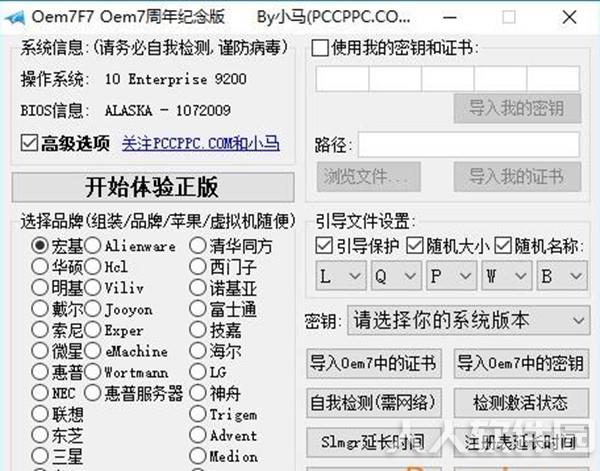Pick LG brand radio button
The width and height of the screenshot is (600, 471).
pos(198,372)
